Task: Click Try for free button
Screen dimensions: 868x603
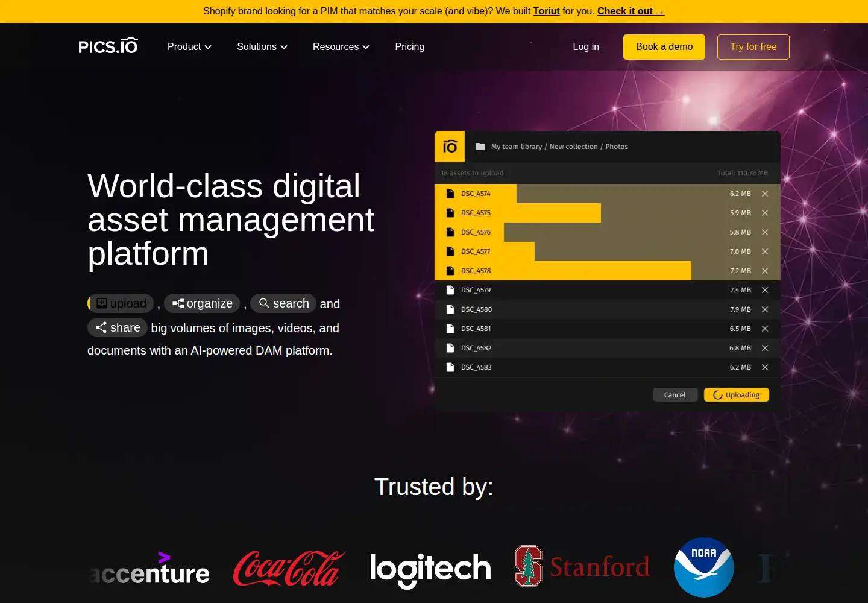Action: (x=753, y=47)
